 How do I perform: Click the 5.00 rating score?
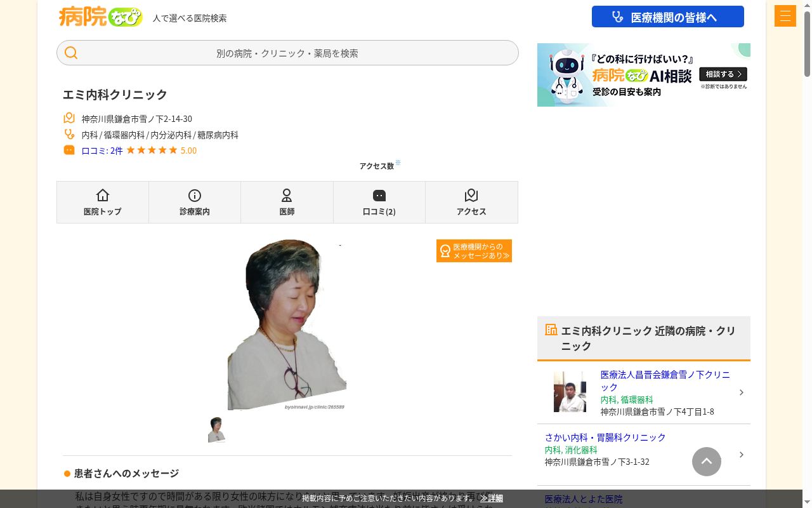[188, 150]
